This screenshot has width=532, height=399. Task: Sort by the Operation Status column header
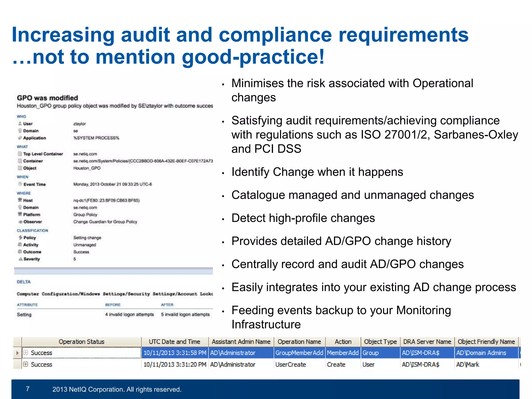(x=81, y=342)
